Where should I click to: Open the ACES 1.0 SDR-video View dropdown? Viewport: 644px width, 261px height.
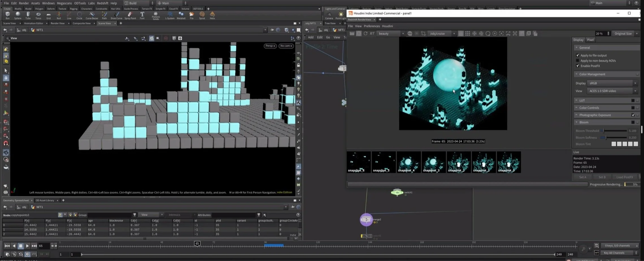612,91
